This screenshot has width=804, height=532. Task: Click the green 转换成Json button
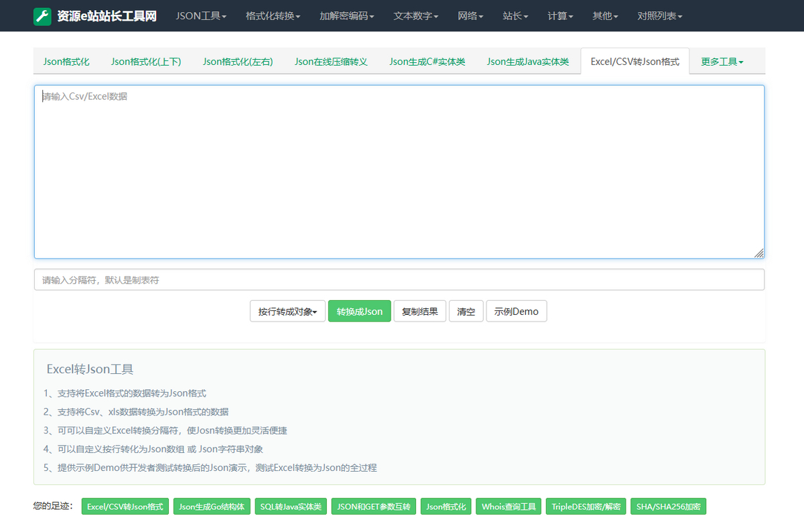[x=359, y=312]
